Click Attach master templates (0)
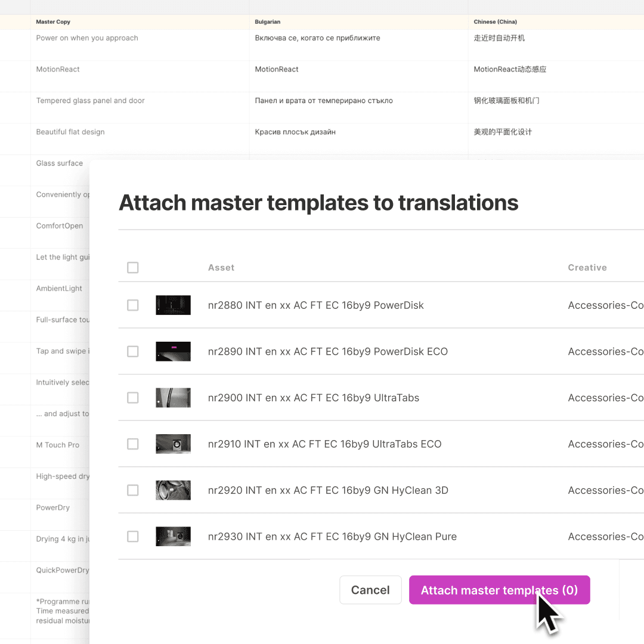Image resolution: width=644 pixels, height=644 pixels. (499, 590)
